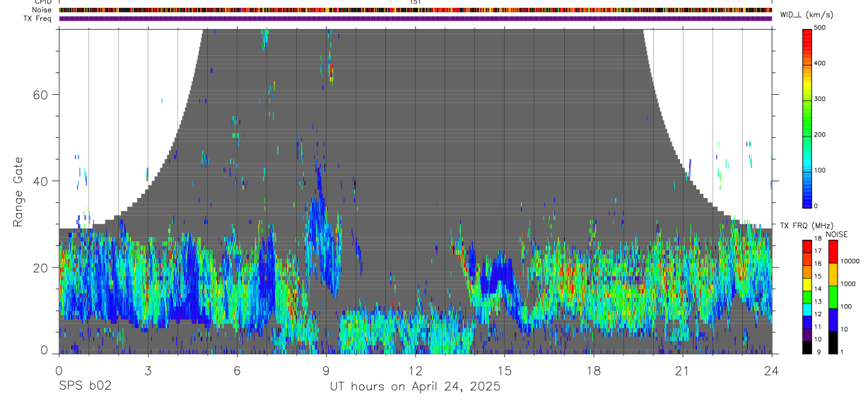Click the Range Gate axis title
The image size is (868, 401).
click(18, 192)
